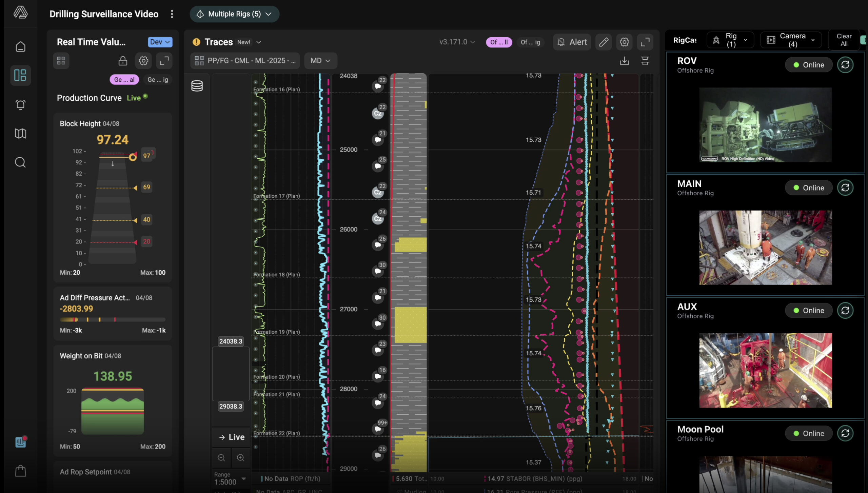Toggle the pink 'Of ... ll' pill
The height and width of the screenshot is (493, 868).
pos(499,42)
